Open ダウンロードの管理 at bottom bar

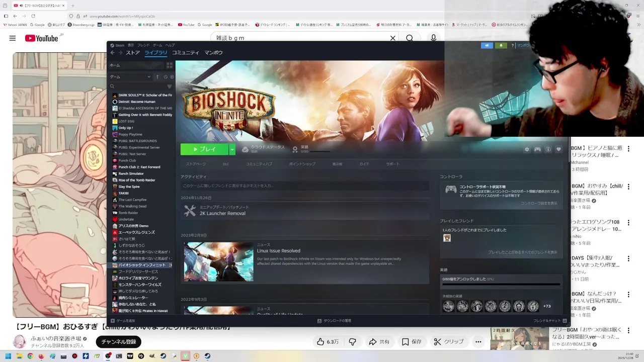(x=334, y=321)
